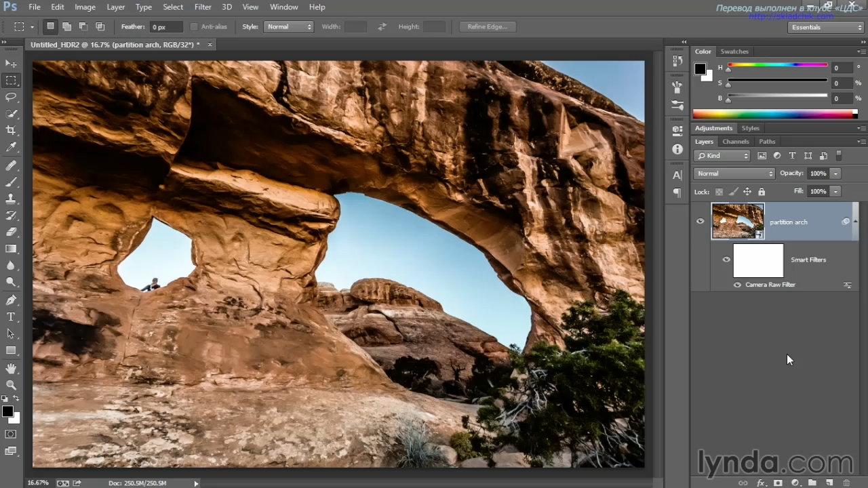
Task: Select the Zoom tool
Action: (11, 385)
